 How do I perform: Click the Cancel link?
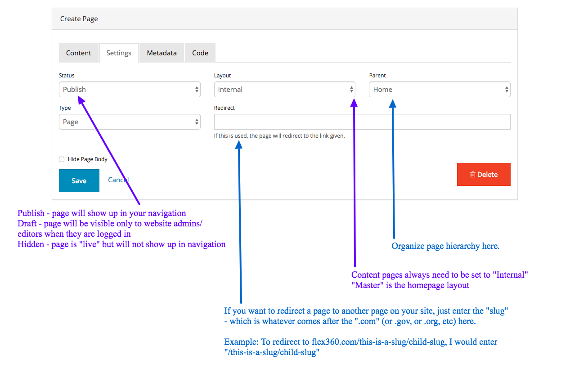pyautogui.click(x=118, y=180)
